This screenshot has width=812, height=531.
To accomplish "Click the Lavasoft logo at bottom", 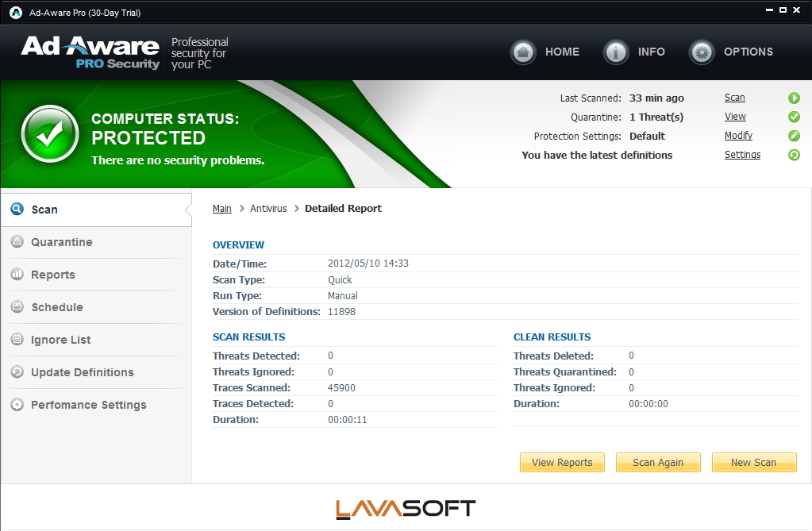I will click(406, 510).
